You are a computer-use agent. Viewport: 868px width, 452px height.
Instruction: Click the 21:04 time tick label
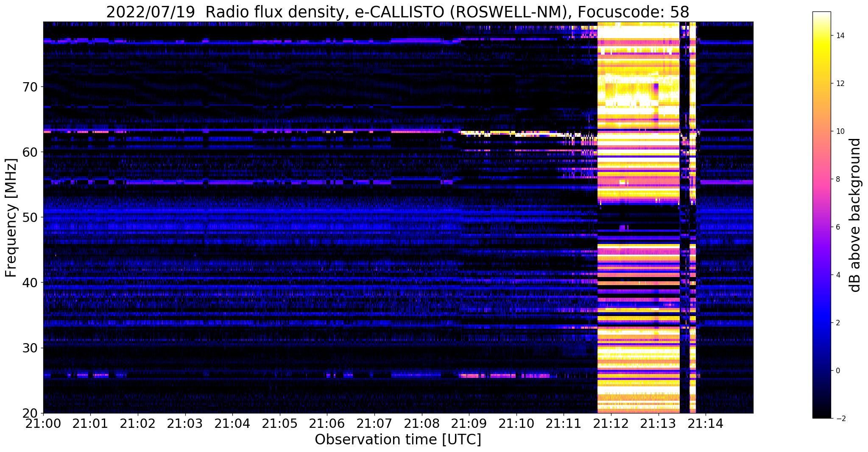pos(232,423)
